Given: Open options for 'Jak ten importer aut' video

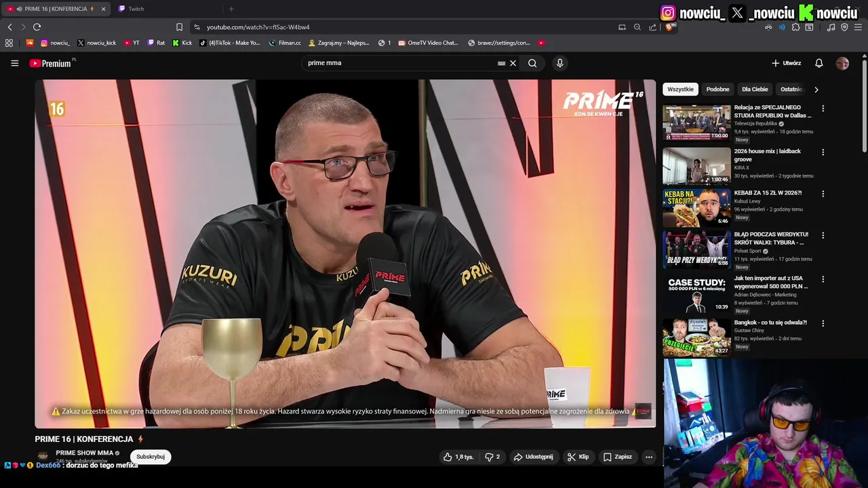Looking at the screenshot, I should click(823, 279).
